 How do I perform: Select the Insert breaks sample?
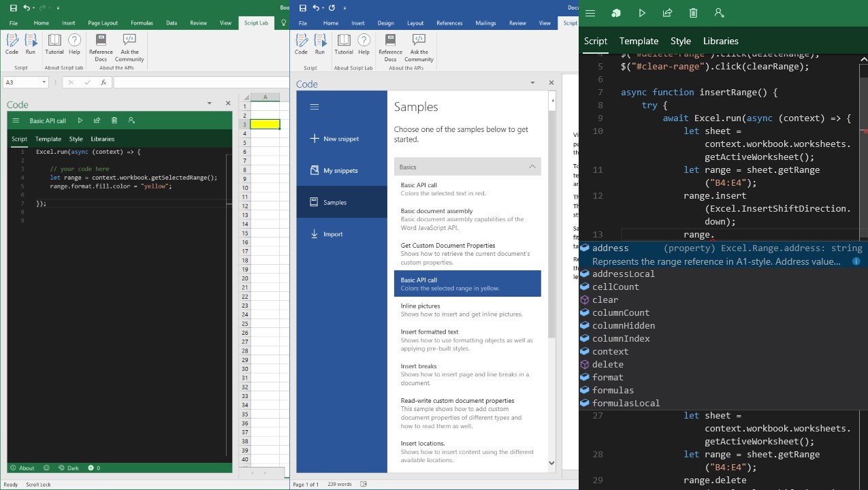pos(467,374)
